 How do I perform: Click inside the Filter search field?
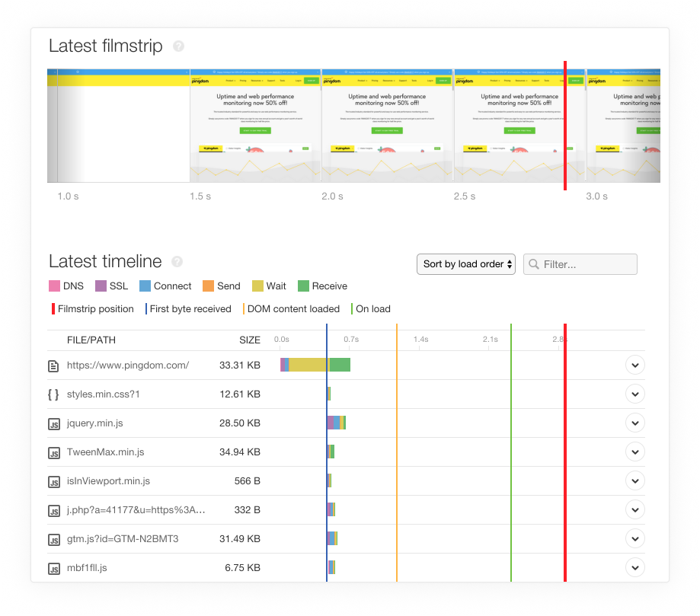pyautogui.click(x=587, y=264)
